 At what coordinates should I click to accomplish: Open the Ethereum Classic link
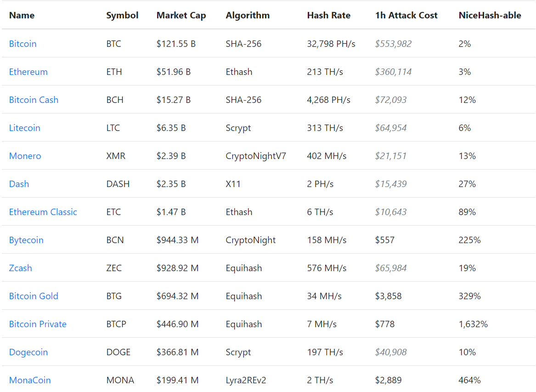pos(43,212)
